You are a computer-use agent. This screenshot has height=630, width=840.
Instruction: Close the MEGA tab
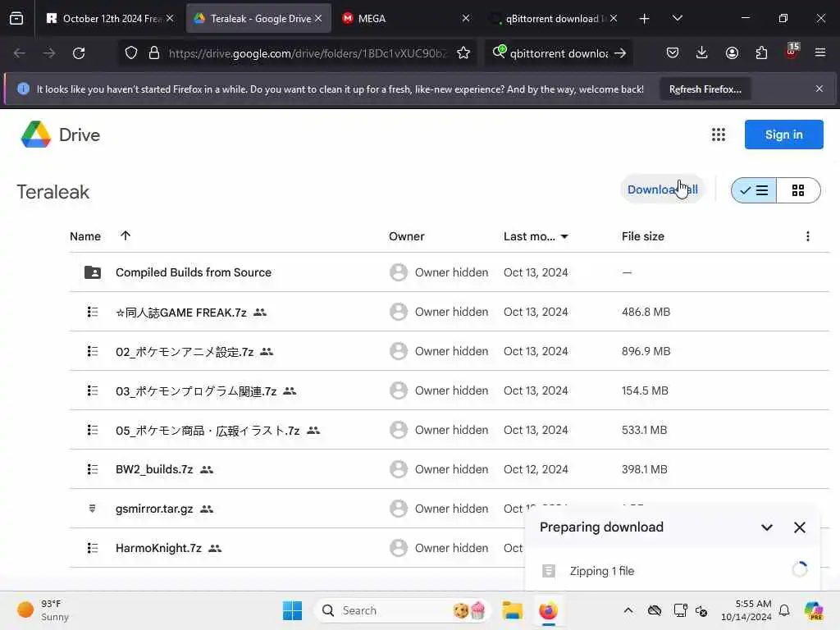466,18
